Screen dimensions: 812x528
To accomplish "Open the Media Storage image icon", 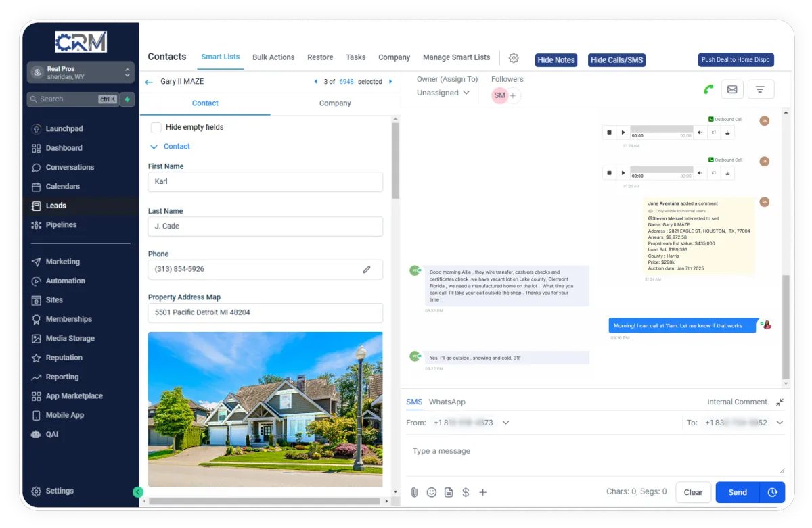I will point(37,339).
